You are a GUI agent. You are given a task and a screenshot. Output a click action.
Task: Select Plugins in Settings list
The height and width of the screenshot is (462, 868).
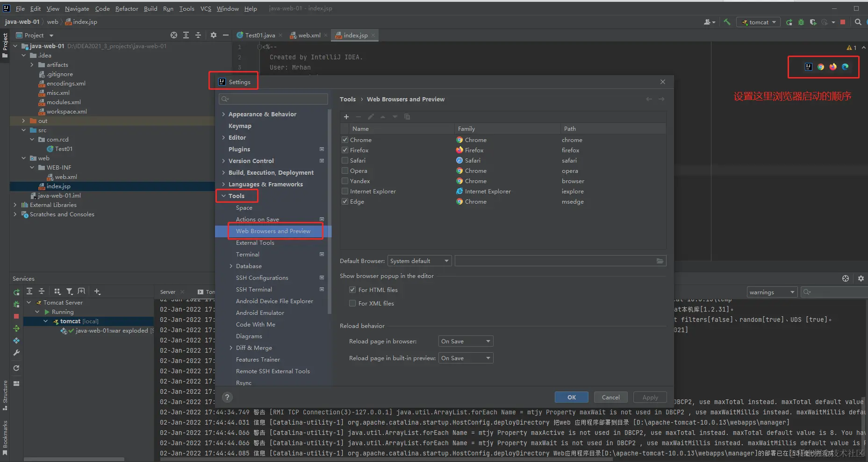point(239,149)
